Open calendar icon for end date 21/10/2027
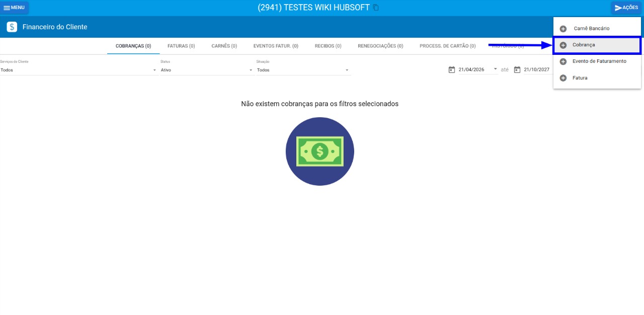Viewport: 644px width, 315px height. pyautogui.click(x=517, y=69)
